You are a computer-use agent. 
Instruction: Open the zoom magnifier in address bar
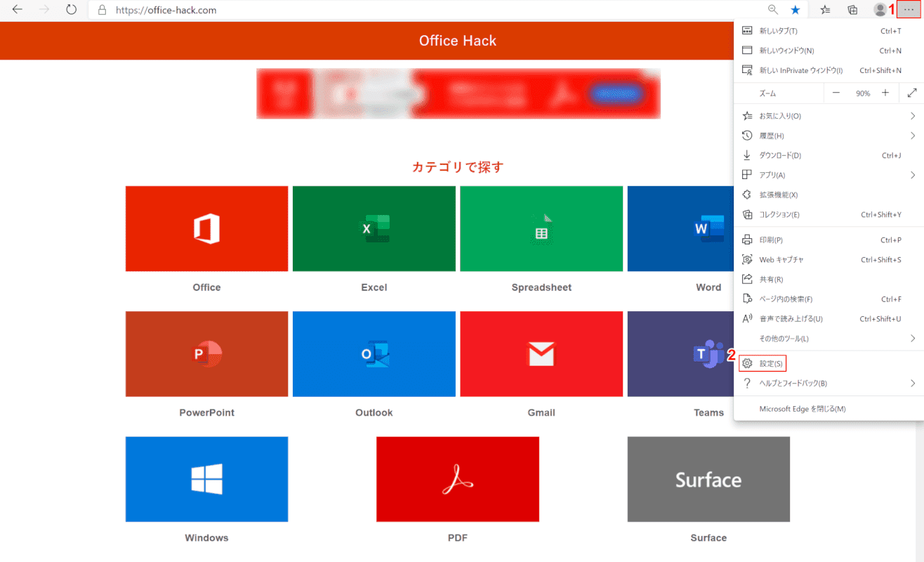click(772, 10)
